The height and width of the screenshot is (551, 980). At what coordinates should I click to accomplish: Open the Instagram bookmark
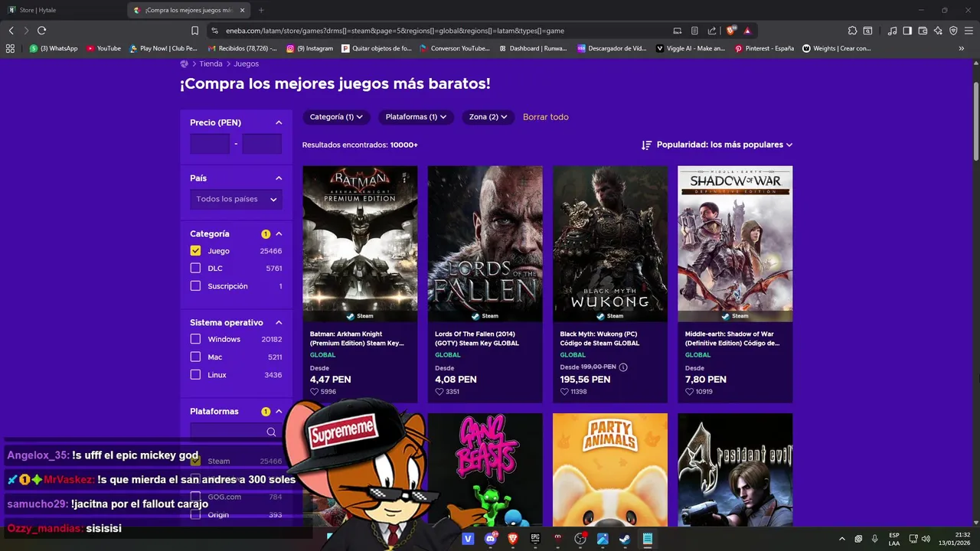tap(310, 48)
